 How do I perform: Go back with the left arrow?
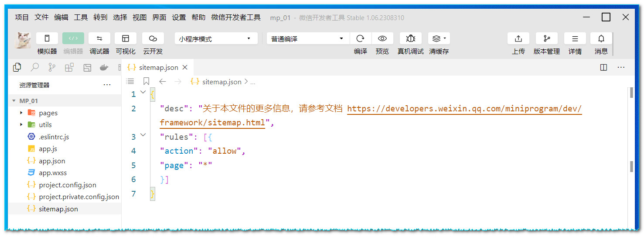pyautogui.click(x=163, y=81)
